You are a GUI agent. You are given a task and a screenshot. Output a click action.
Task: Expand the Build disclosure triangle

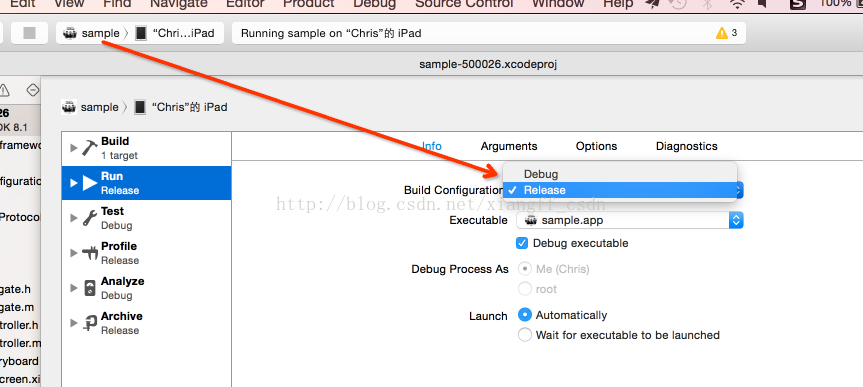tap(74, 148)
